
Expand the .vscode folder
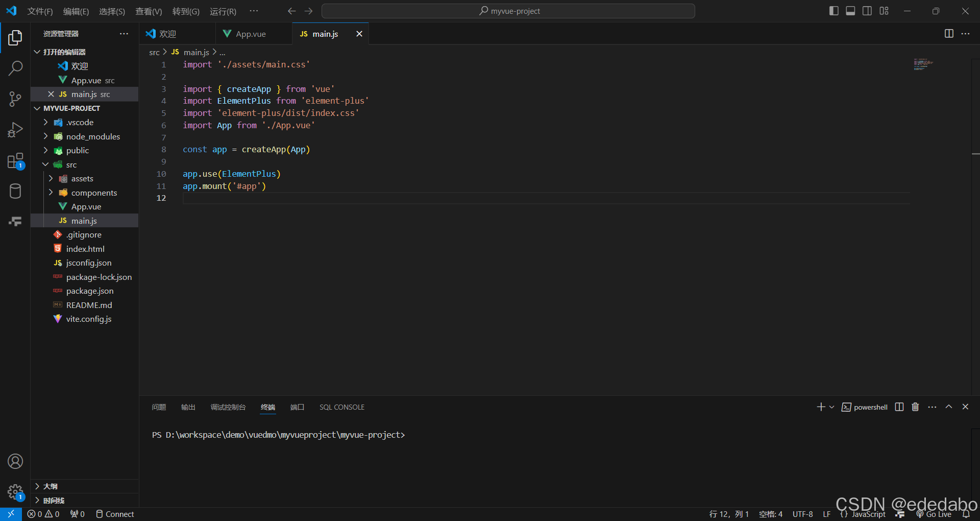[x=45, y=122]
